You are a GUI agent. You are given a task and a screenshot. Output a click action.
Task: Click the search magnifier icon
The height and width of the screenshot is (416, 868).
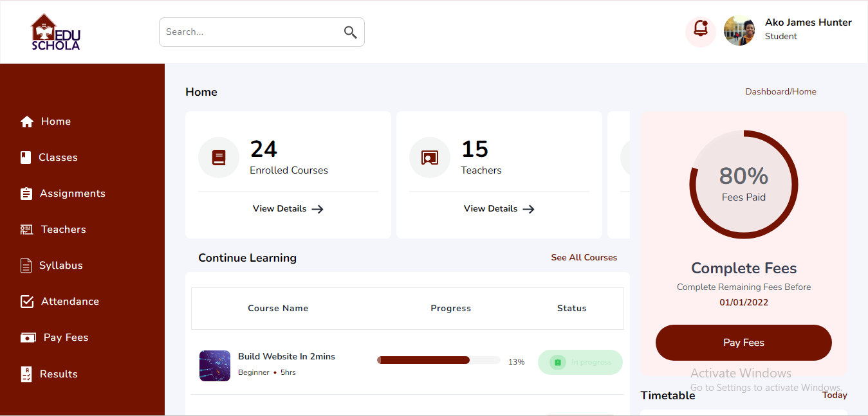coord(350,32)
